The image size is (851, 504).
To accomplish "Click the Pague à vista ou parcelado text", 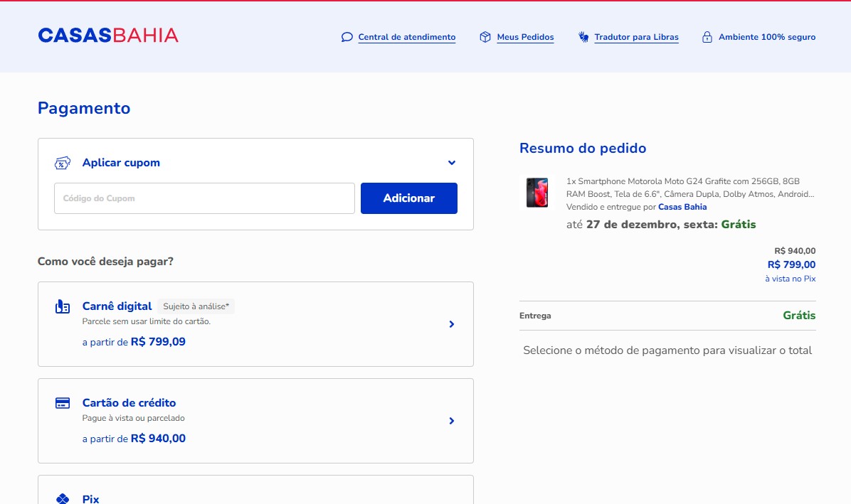I will tap(134, 418).
